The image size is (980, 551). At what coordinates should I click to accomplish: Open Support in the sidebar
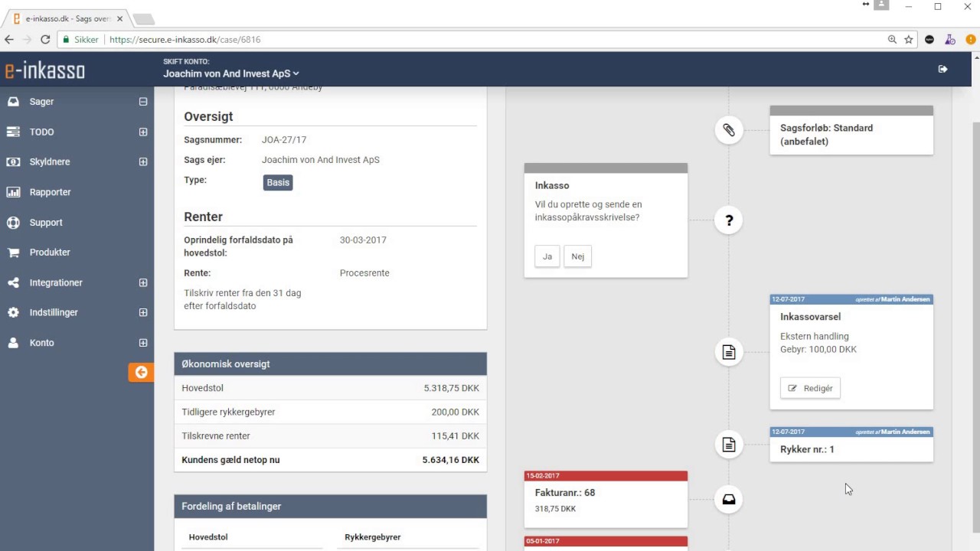pyautogui.click(x=46, y=223)
